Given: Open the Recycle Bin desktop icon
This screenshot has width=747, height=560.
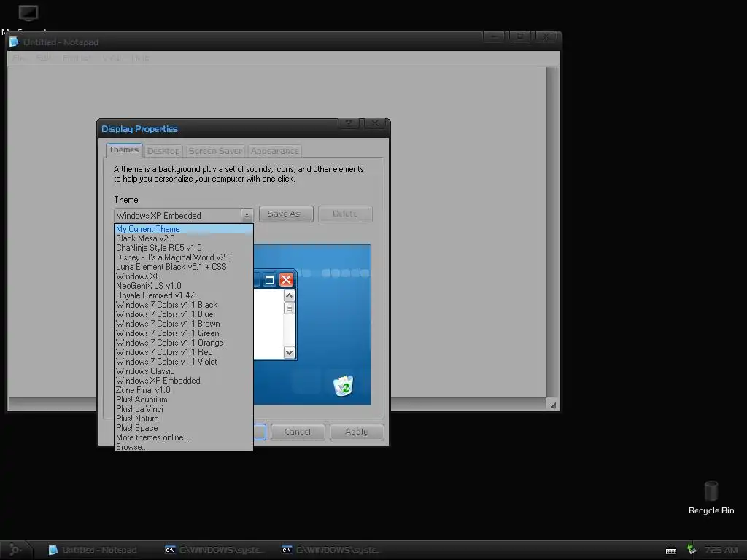Looking at the screenshot, I should (711, 497).
